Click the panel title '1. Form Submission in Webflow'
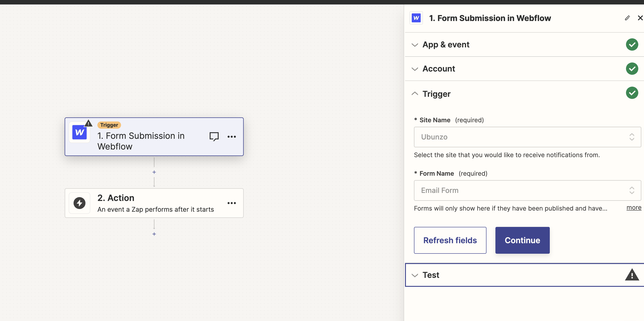 point(490,18)
